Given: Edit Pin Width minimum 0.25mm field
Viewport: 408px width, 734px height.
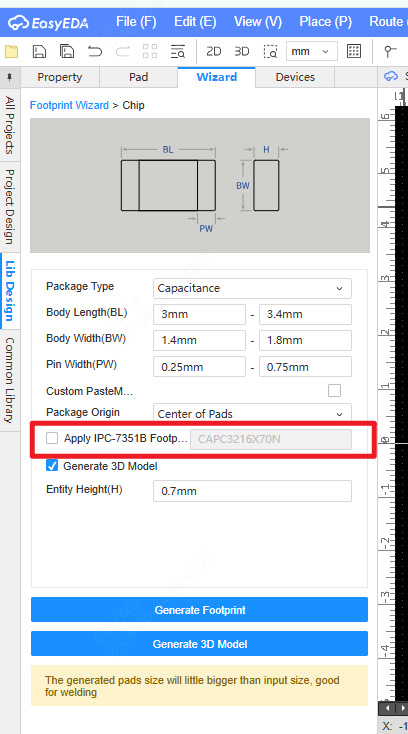Looking at the screenshot, I should click(199, 367).
